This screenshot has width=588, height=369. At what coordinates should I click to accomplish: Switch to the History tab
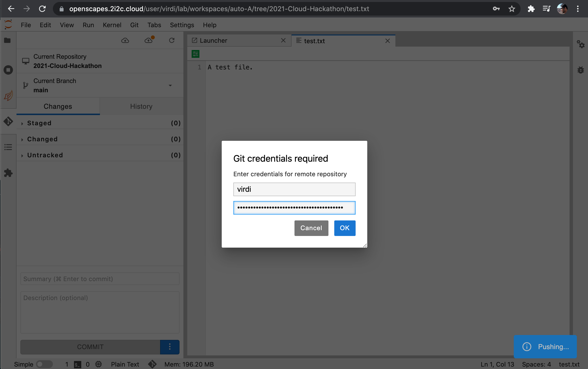tap(141, 106)
